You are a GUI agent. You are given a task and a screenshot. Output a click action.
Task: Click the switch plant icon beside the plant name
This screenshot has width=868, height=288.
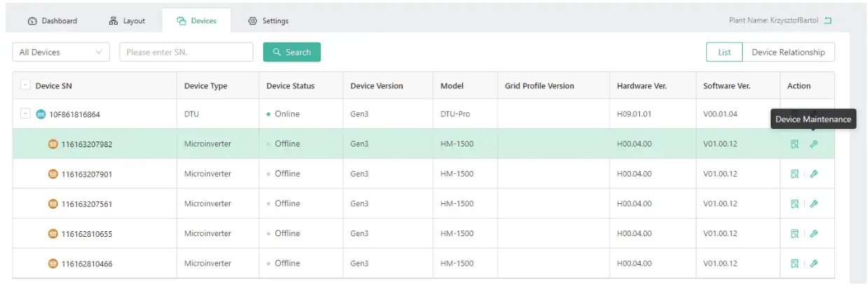pos(828,21)
